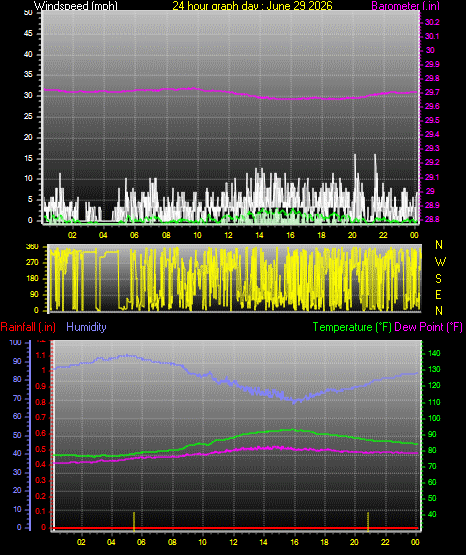Click the barometer axis value "30.1"
This screenshot has height=555, width=466.
click(432, 36)
